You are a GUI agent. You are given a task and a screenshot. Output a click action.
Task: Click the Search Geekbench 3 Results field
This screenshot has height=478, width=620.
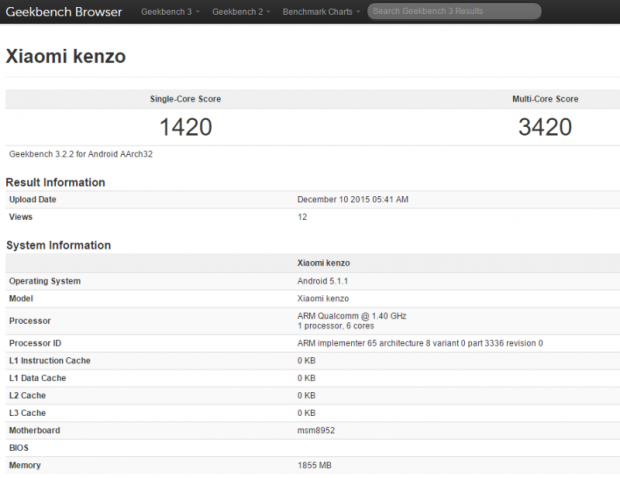coord(454,12)
